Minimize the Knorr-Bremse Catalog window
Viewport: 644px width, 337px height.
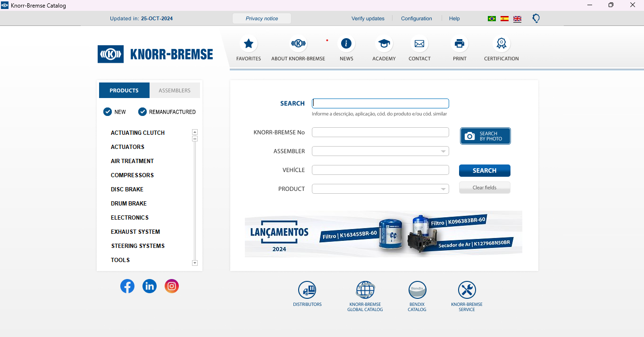click(589, 5)
